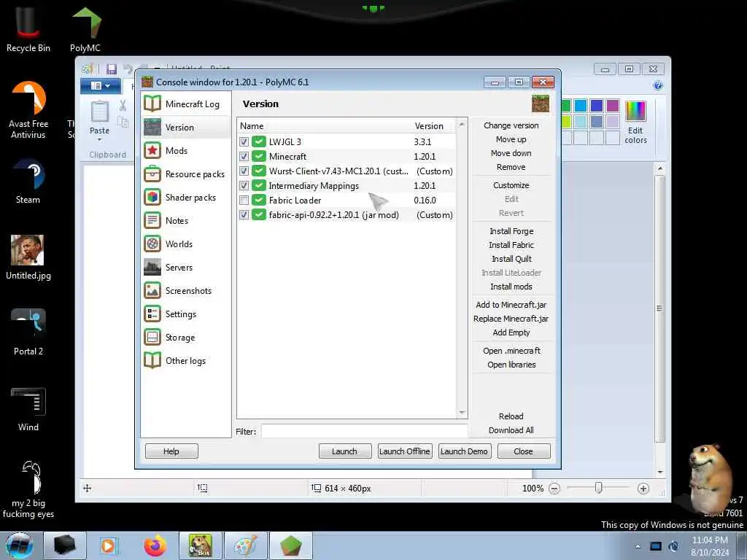Click Download All
The height and width of the screenshot is (560, 747).
point(511,430)
